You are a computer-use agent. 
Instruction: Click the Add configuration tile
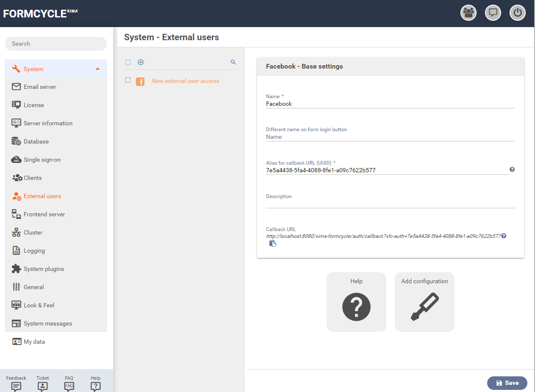(424, 302)
